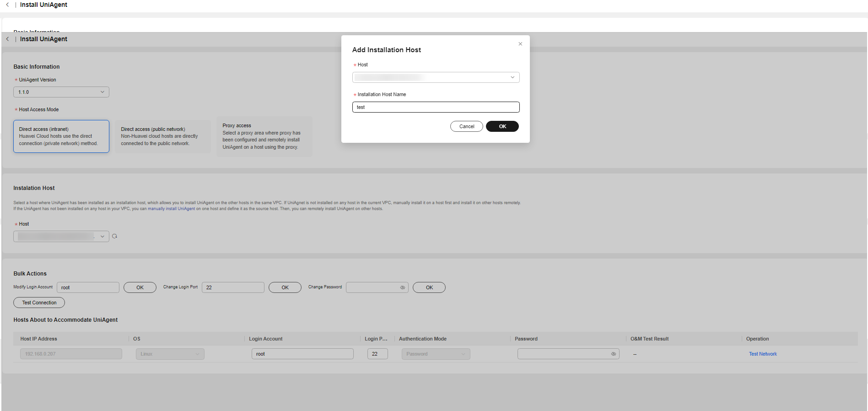
Task: Confirm Change Login Port with OK
Action: (285, 287)
